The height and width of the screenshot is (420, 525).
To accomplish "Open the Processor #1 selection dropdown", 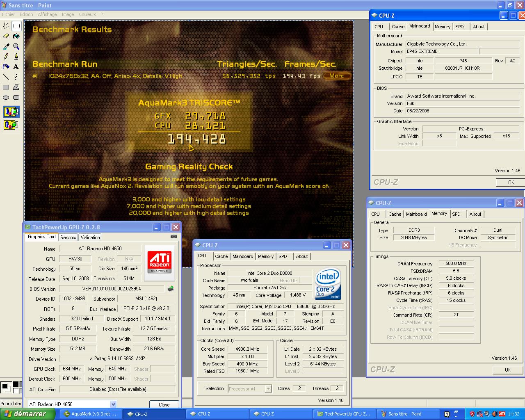I will [268, 389].
